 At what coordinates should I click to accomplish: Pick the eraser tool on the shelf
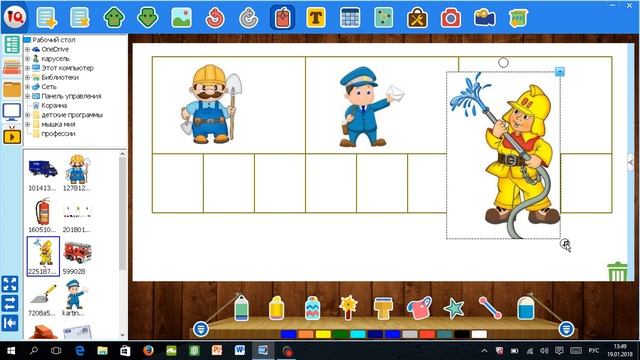[525, 308]
